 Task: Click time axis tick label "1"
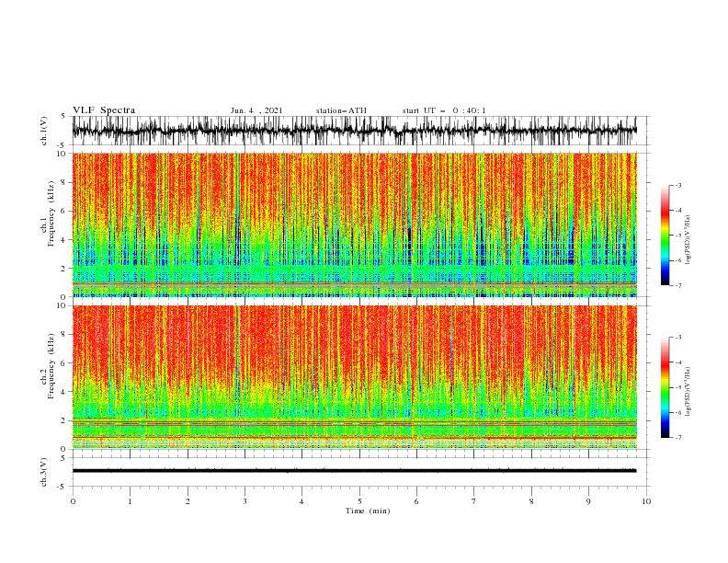click(130, 501)
